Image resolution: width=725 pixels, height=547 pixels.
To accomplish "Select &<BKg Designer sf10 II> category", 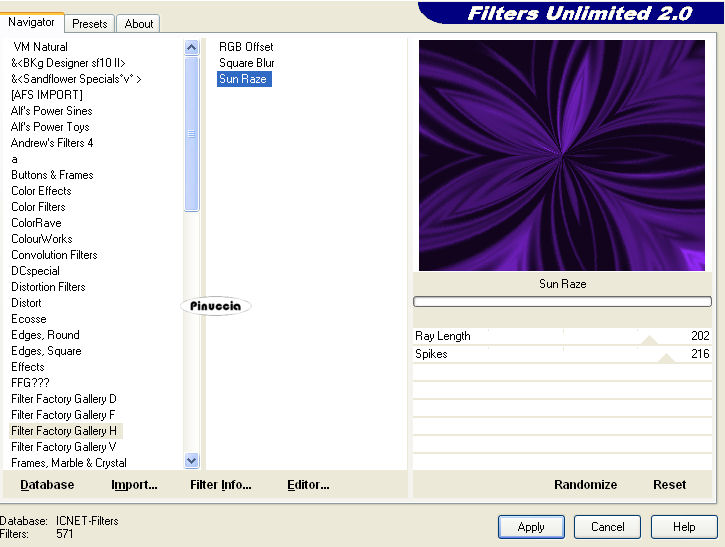I will pyautogui.click(x=68, y=63).
